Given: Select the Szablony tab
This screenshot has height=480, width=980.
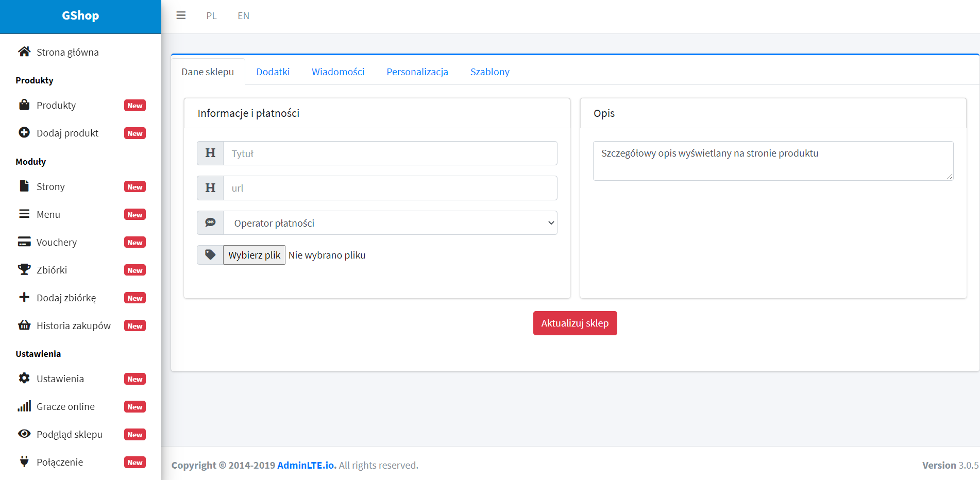Looking at the screenshot, I should click(x=489, y=72).
